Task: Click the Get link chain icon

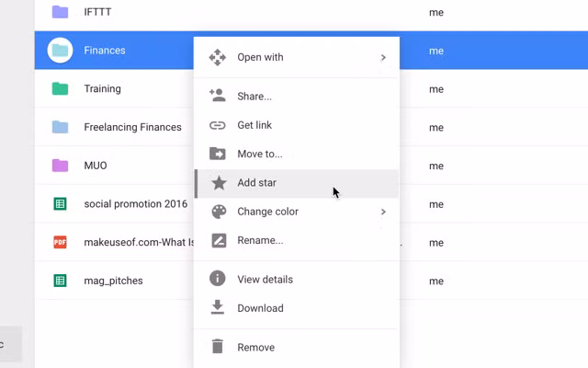Action: [218, 125]
